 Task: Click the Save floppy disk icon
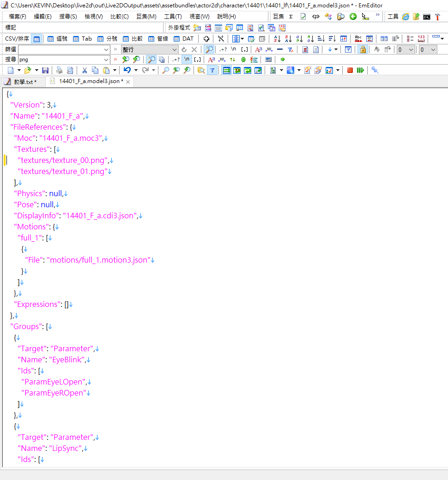click(45, 70)
